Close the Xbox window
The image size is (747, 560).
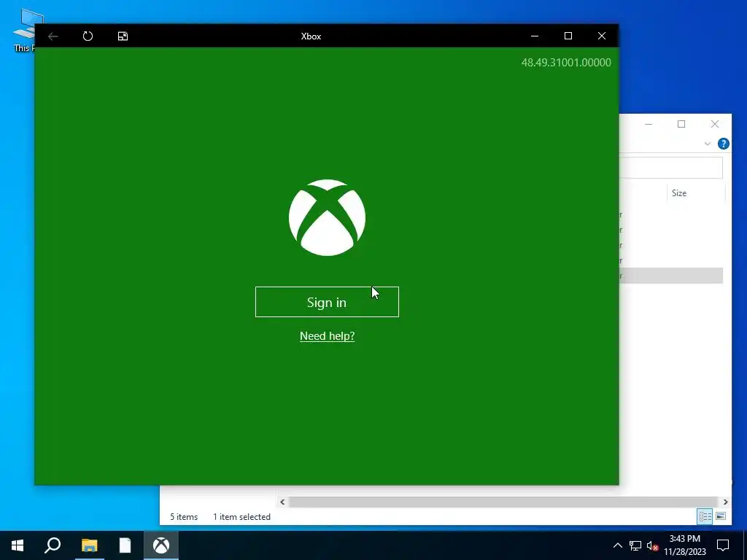602,36
